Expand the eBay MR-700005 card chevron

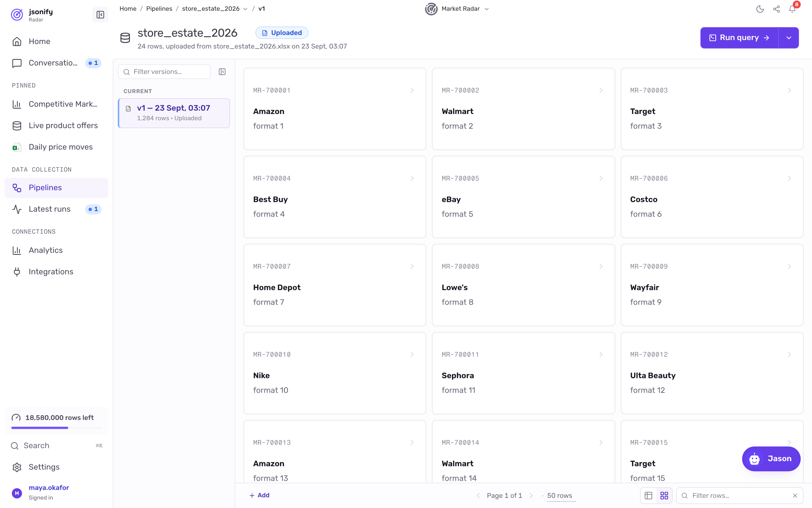(601, 178)
